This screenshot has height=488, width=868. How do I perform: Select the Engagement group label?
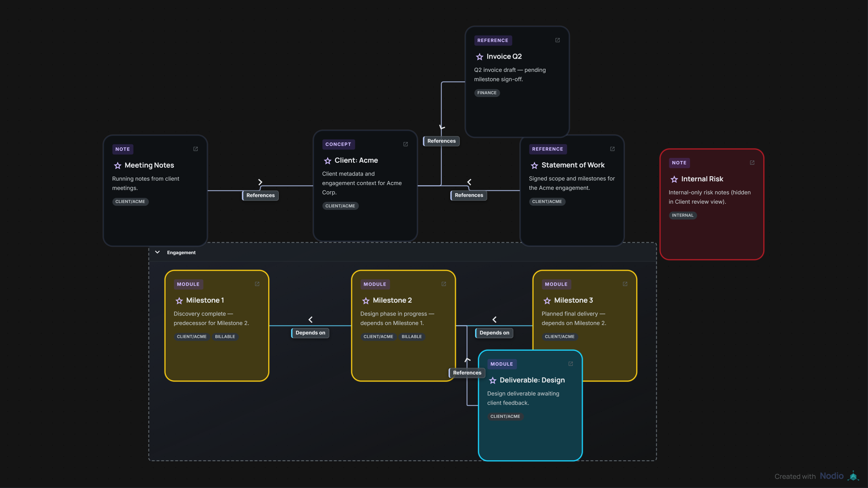pyautogui.click(x=181, y=252)
